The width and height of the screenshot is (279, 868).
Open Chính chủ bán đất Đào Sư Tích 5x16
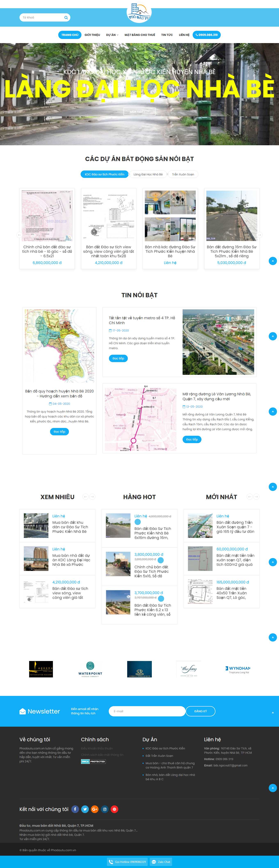pyautogui.click(x=151, y=571)
